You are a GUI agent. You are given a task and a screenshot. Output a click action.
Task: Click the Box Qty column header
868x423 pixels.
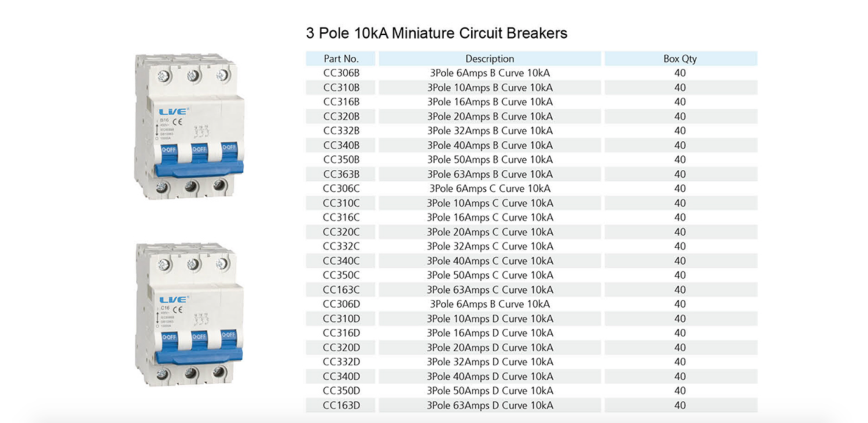(680, 59)
